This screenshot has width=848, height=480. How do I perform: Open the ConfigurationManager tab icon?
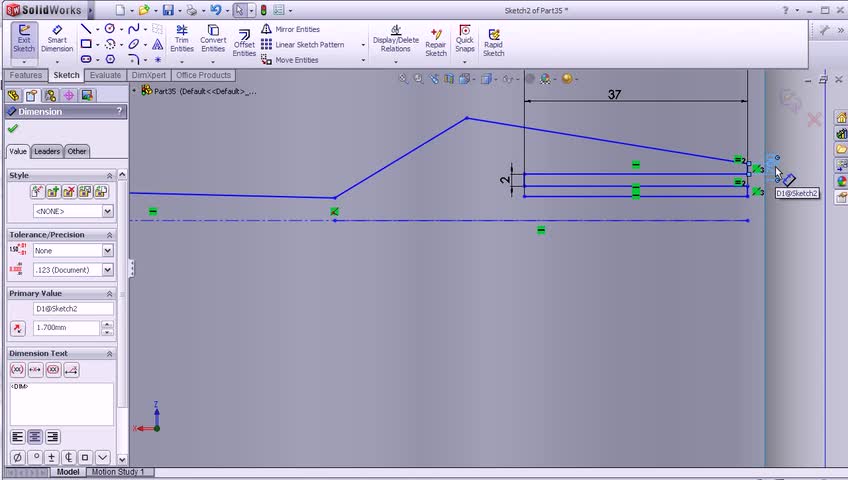pyautogui.click(x=50, y=96)
